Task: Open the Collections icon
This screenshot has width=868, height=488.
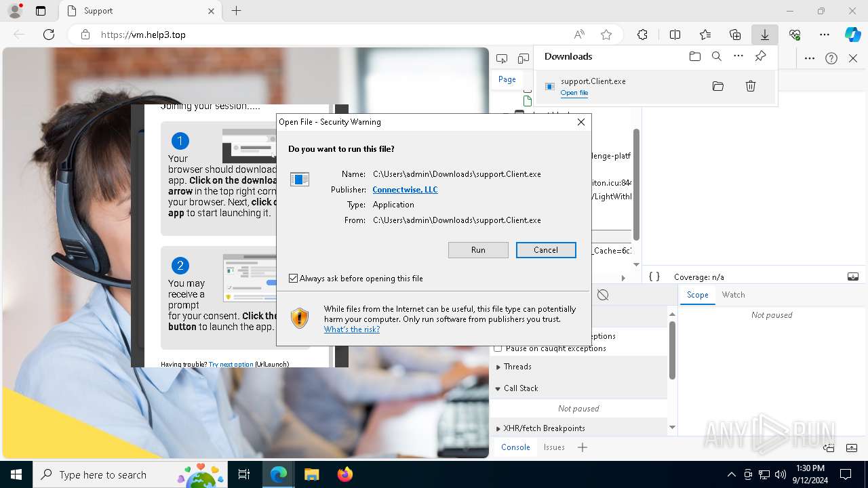Action: pos(735,35)
